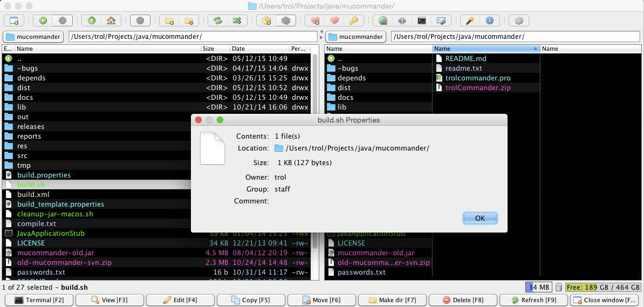Click the grayed-out forward toolbar button
This screenshot has height=307, width=644.
pos(63,20)
